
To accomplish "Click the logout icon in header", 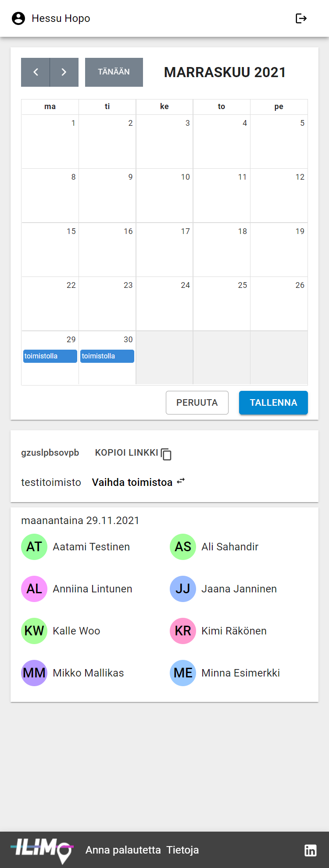I will click(301, 18).
